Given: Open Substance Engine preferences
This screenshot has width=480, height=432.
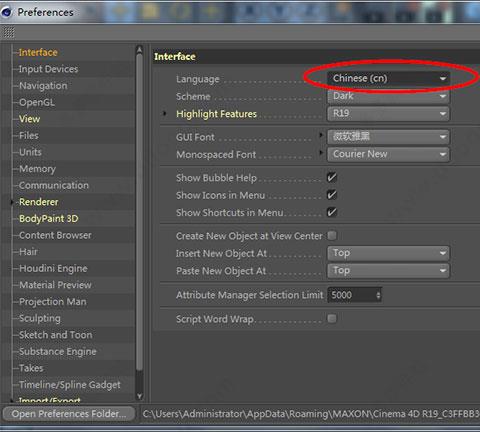Looking at the screenshot, I should (x=58, y=352).
